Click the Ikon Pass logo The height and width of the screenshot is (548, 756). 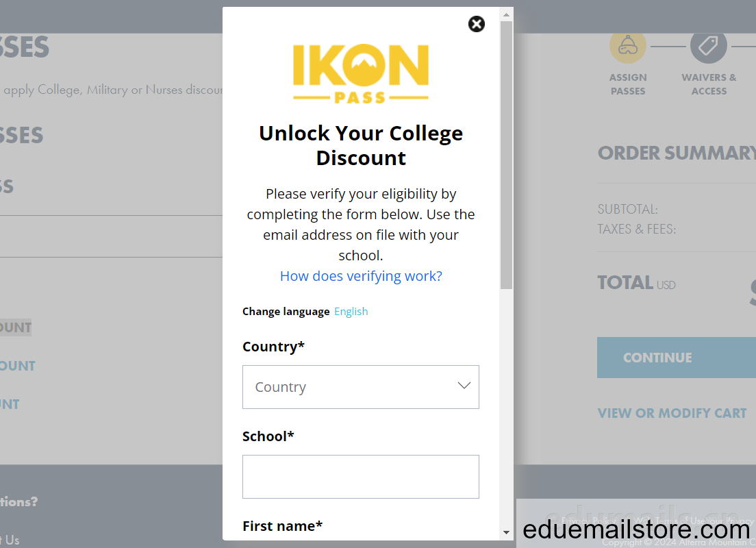click(361, 73)
